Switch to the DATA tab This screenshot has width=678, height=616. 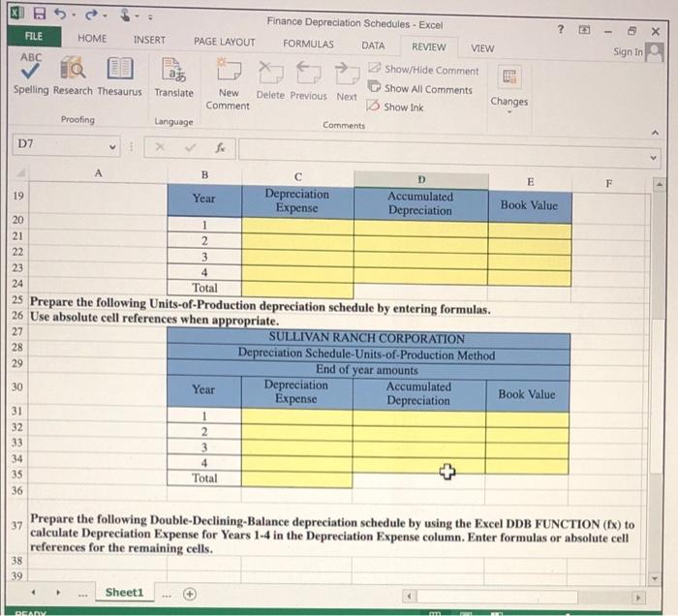point(373,46)
